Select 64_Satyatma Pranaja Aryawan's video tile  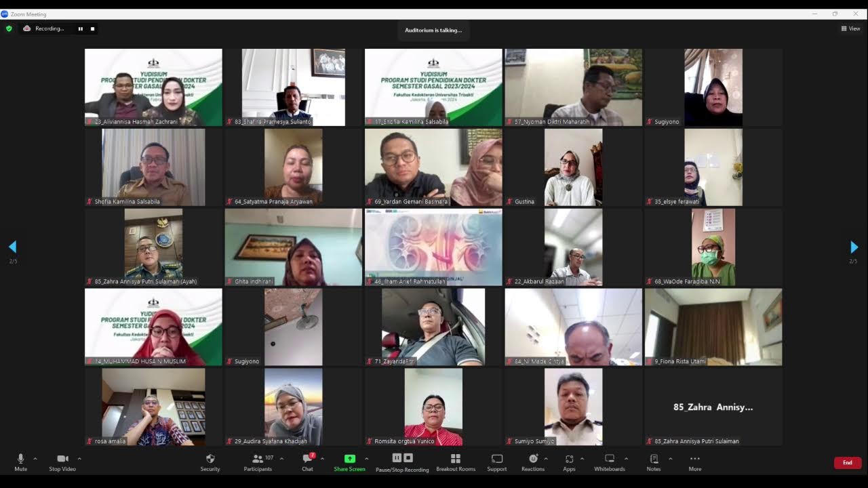point(294,167)
